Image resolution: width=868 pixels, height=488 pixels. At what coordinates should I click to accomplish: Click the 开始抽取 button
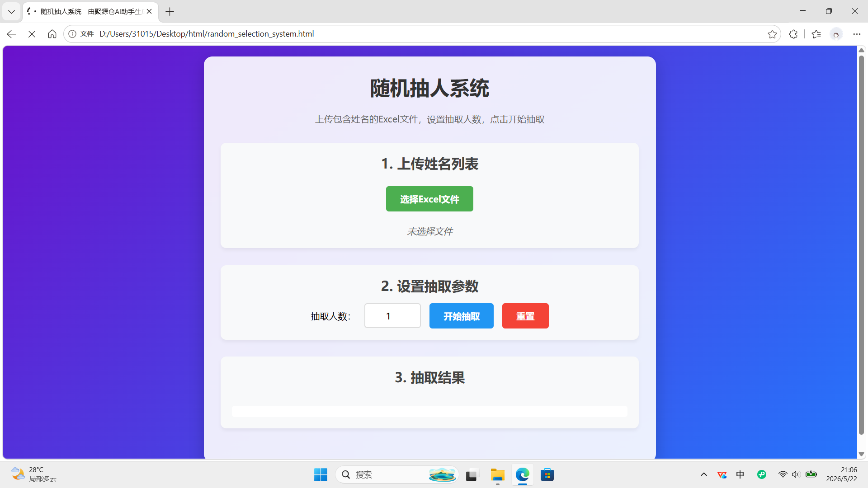tap(461, 316)
